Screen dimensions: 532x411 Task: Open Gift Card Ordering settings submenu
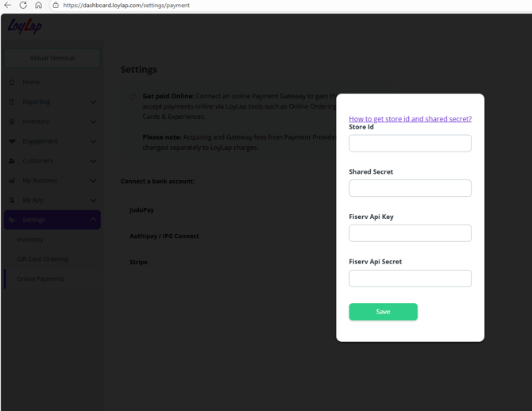click(42, 259)
